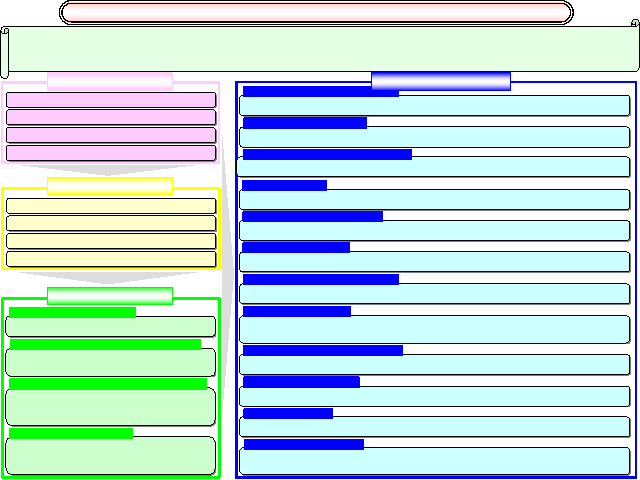Select the blue gradient section header
Screen dimensions: 640x480
441,81
